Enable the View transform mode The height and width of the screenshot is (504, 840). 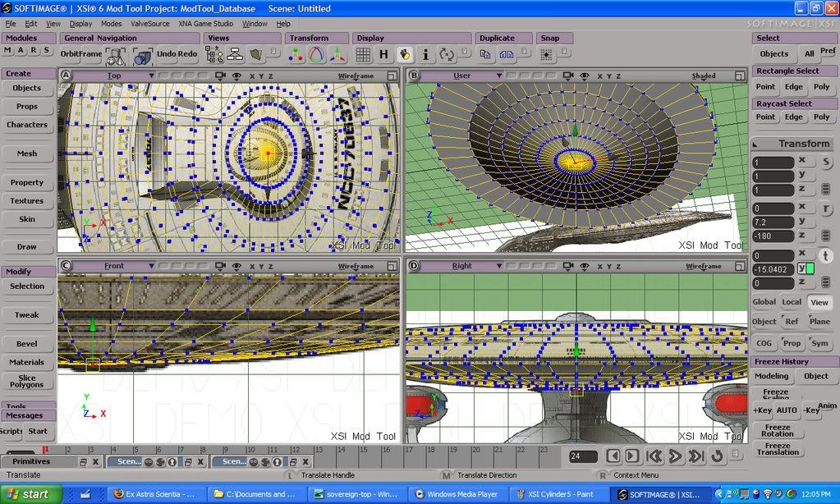pos(819,303)
